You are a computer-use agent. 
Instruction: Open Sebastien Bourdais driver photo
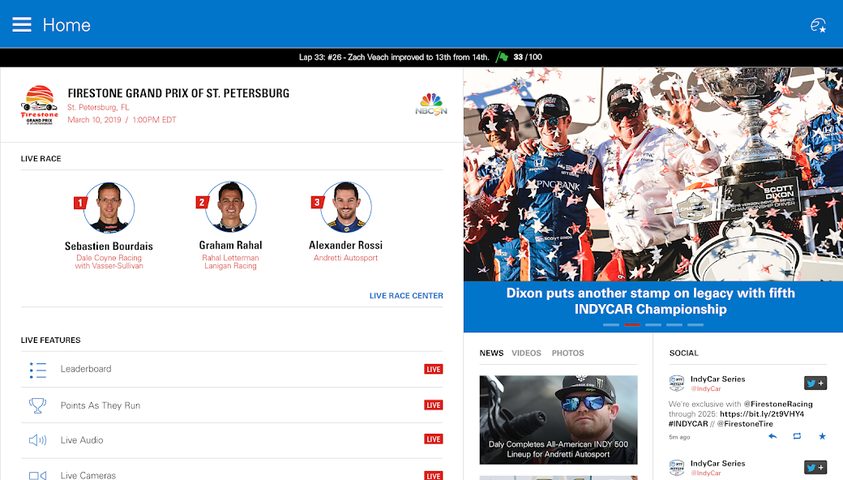(109, 207)
